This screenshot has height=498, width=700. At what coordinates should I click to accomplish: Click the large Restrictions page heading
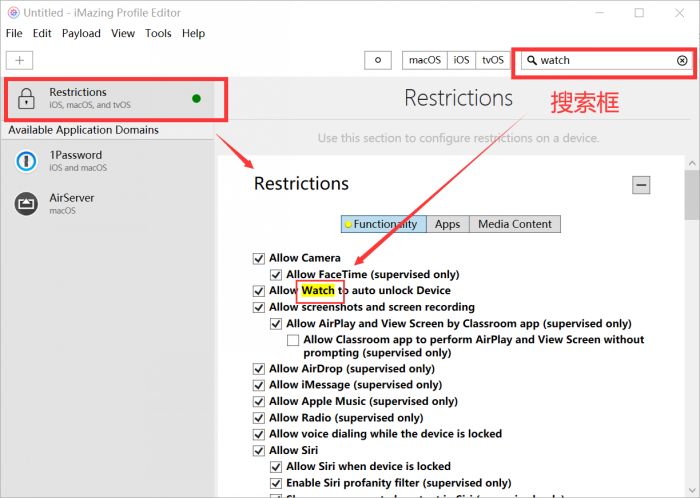pyautogui.click(x=458, y=98)
